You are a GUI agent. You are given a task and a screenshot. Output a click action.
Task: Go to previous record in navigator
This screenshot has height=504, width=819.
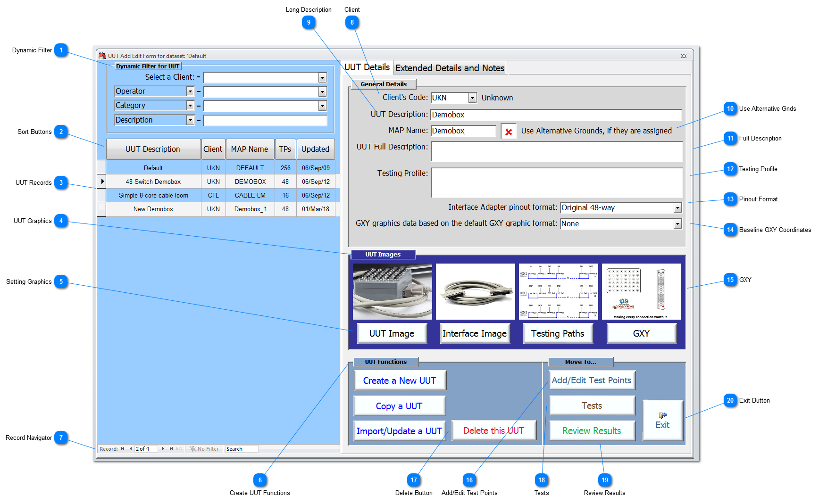[131, 449]
